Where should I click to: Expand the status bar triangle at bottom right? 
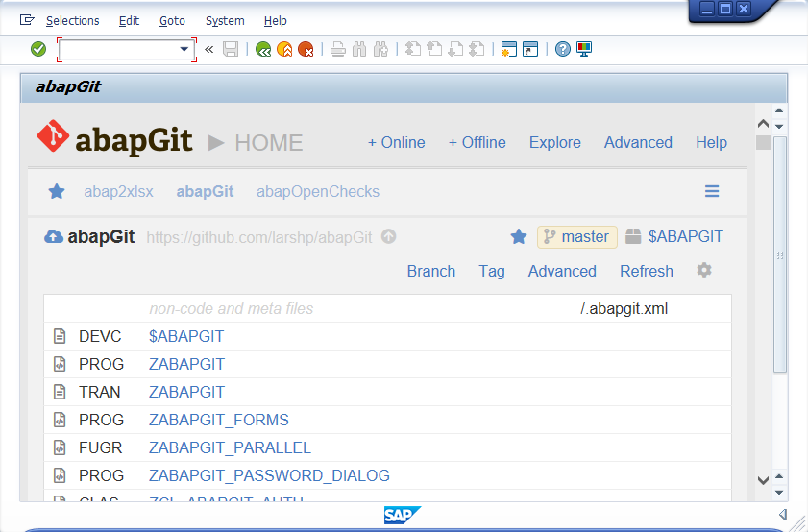(783, 514)
